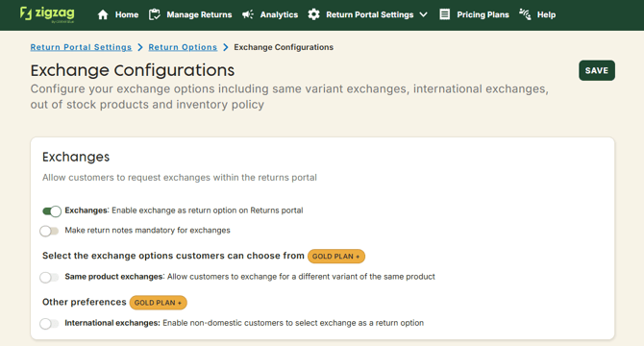Click the Help icon in navbar

(x=525, y=14)
